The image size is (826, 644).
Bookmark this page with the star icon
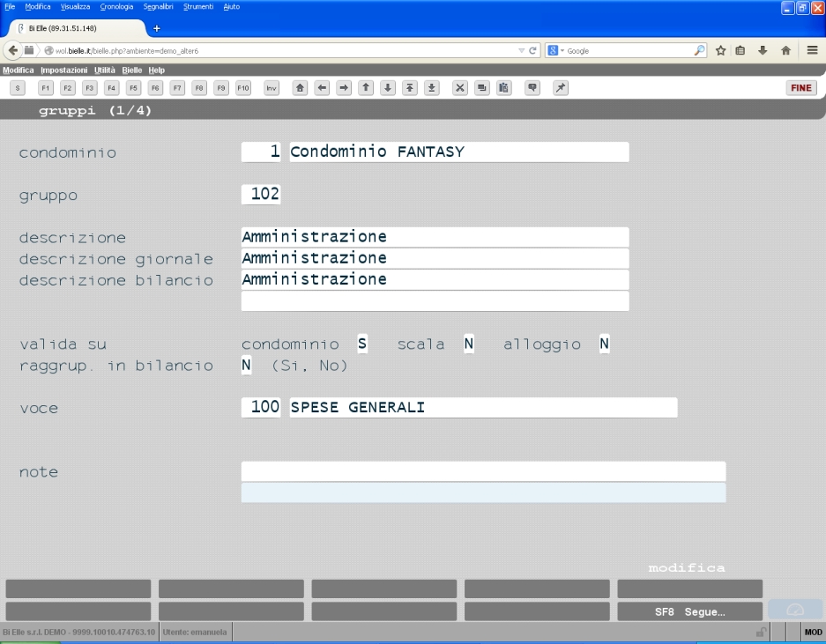coord(720,50)
